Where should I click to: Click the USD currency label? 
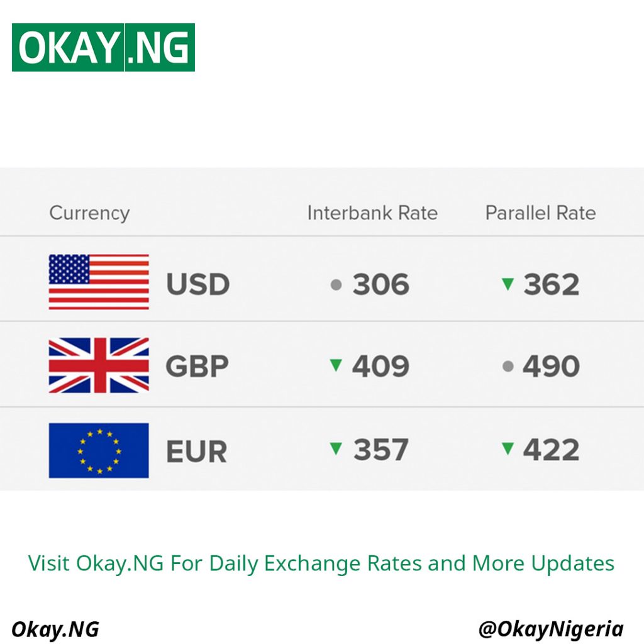(197, 285)
